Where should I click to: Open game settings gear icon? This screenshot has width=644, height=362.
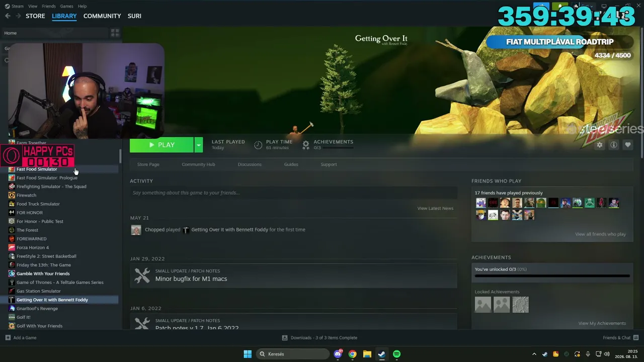click(x=599, y=145)
